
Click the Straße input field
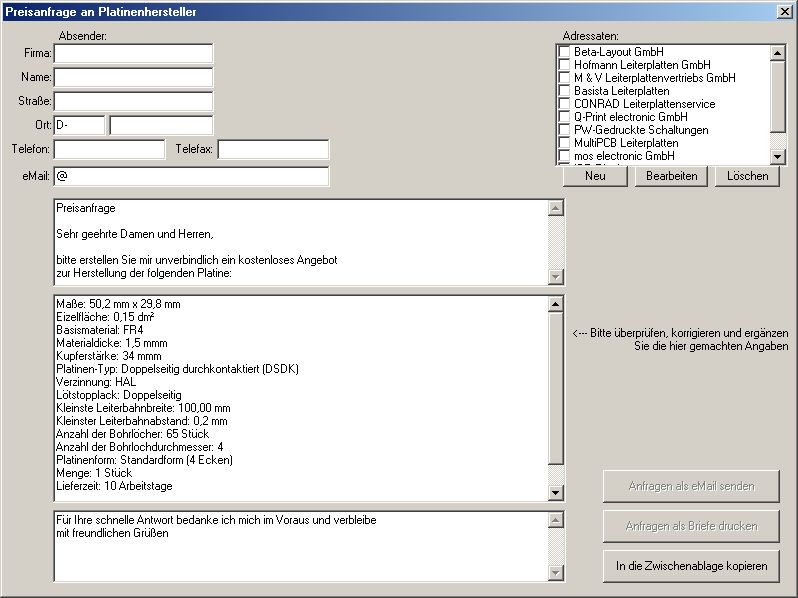(133, 101)
